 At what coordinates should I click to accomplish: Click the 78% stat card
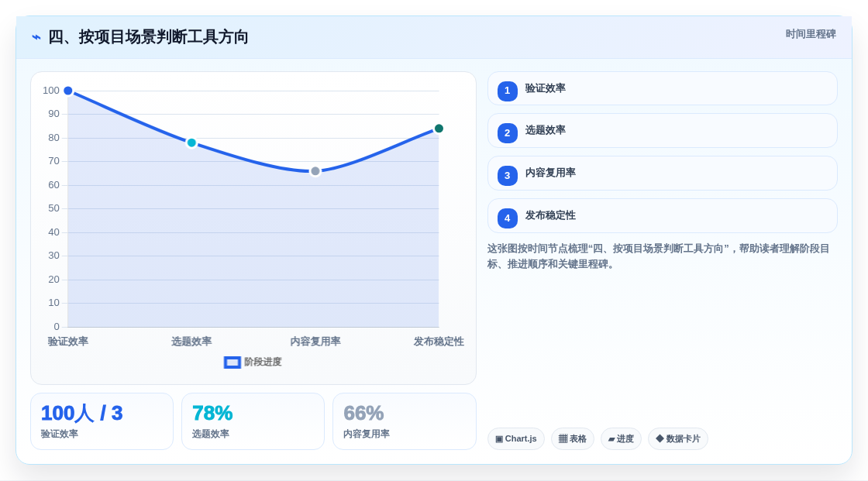tap(253, 421)
